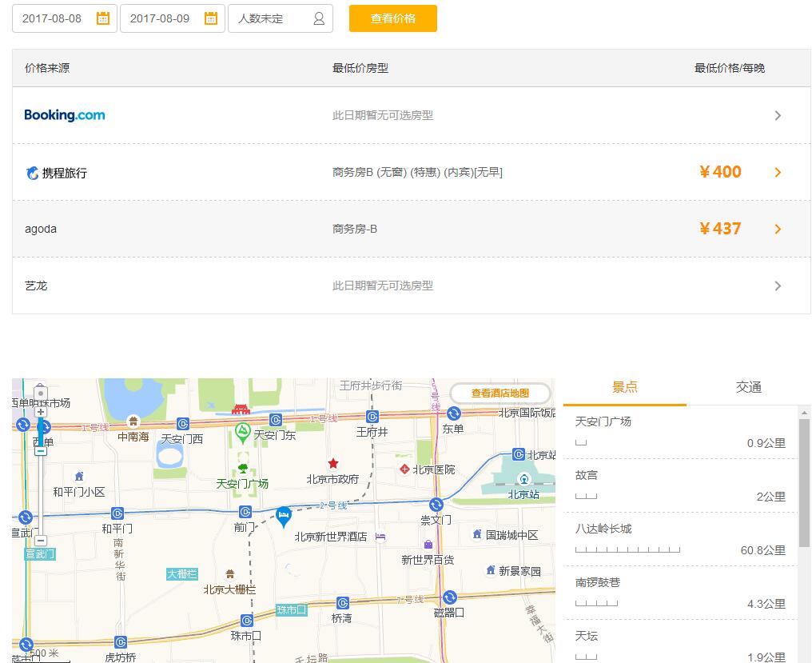Click the 珠市口 subway station icon

coord(247,620)
